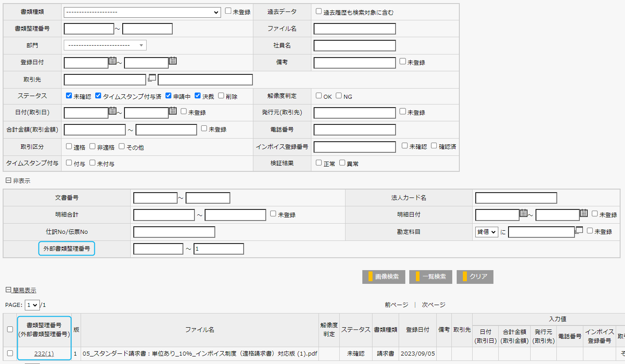This screenshot has height=364, width=625.
Task: Open the 貸借 dropdown next to 勘定科目
Action: coord(486,232)
